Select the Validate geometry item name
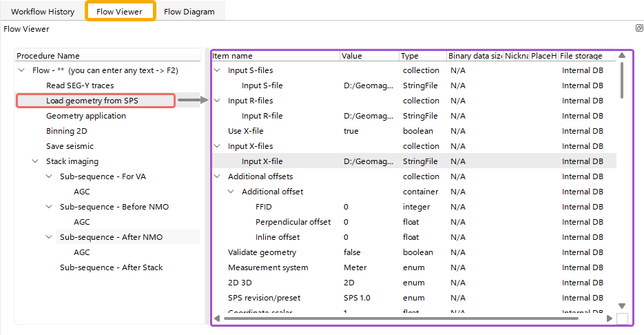Viewport: 644px width, 335px height. (x=262, y=252)
